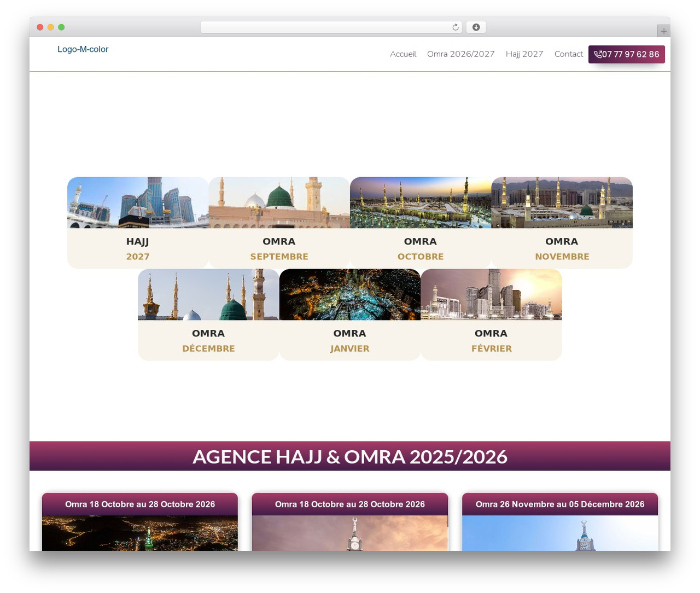The width and height of the screenshot is (700, 593).
Task: Click the browser address bar
Action: [331, 27]
